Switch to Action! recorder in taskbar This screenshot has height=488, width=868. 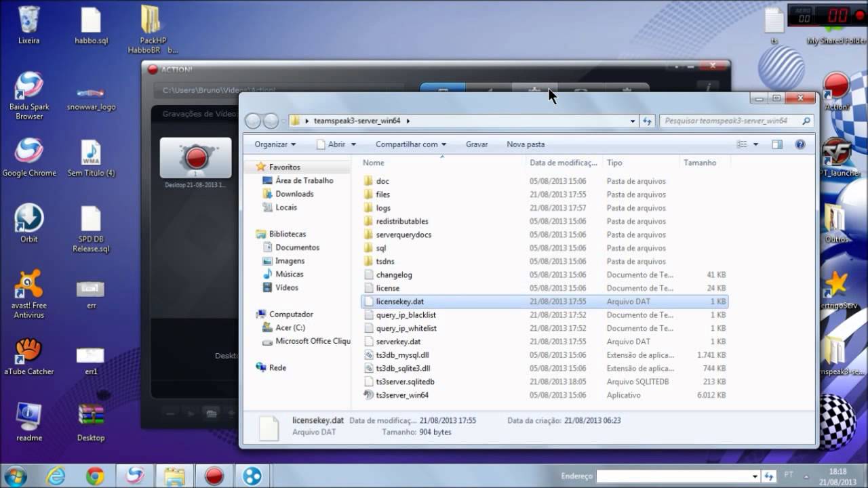[214, 476]
